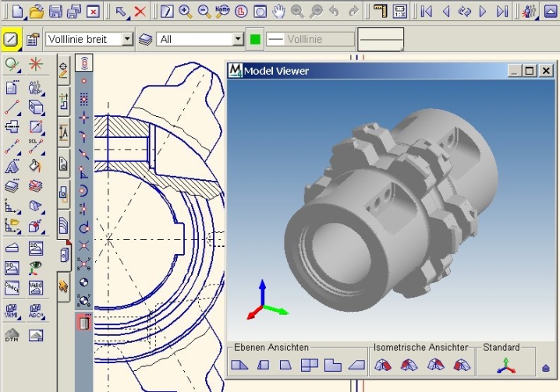Click the red X delete icon
The image size is (560, 392).
(x=140, y=11)
